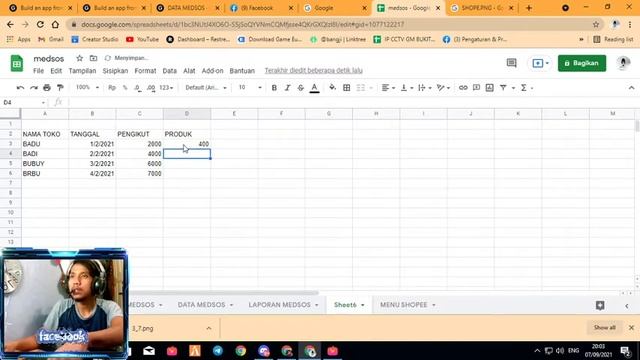Star the medsos document

pos(80,58)
